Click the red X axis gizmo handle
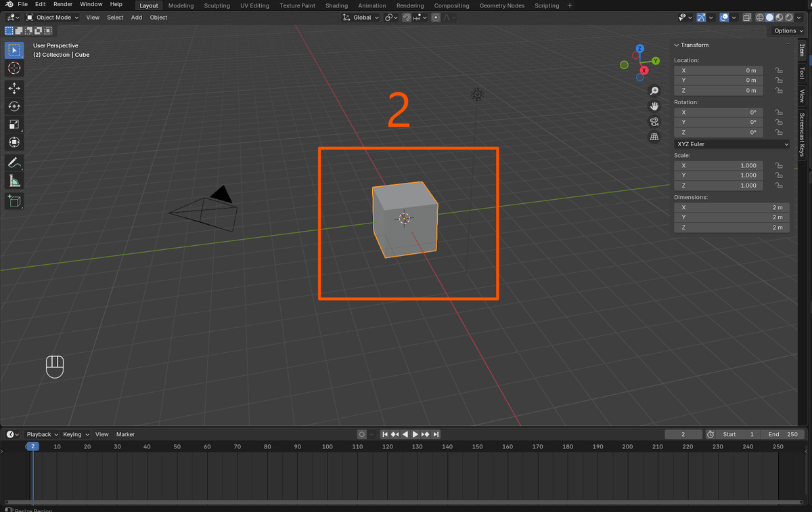The image size is (812, 512). 644,70
